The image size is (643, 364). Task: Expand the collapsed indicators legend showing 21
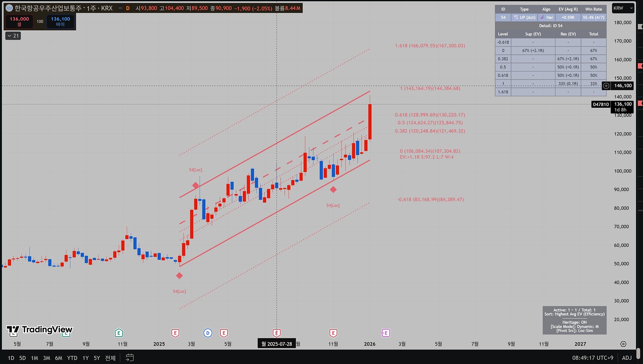[13, 35]
